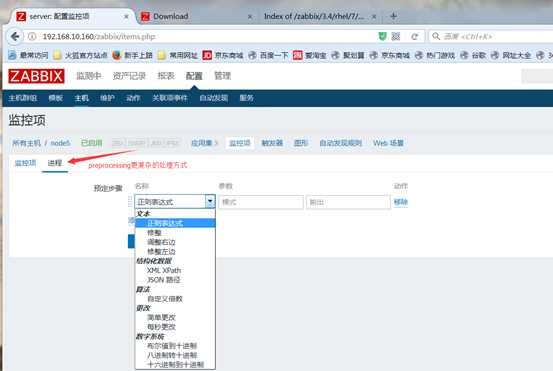This screenshot has width=553, height=371.
Task: Go to 主机 submenu
Action: pos(81,98)
